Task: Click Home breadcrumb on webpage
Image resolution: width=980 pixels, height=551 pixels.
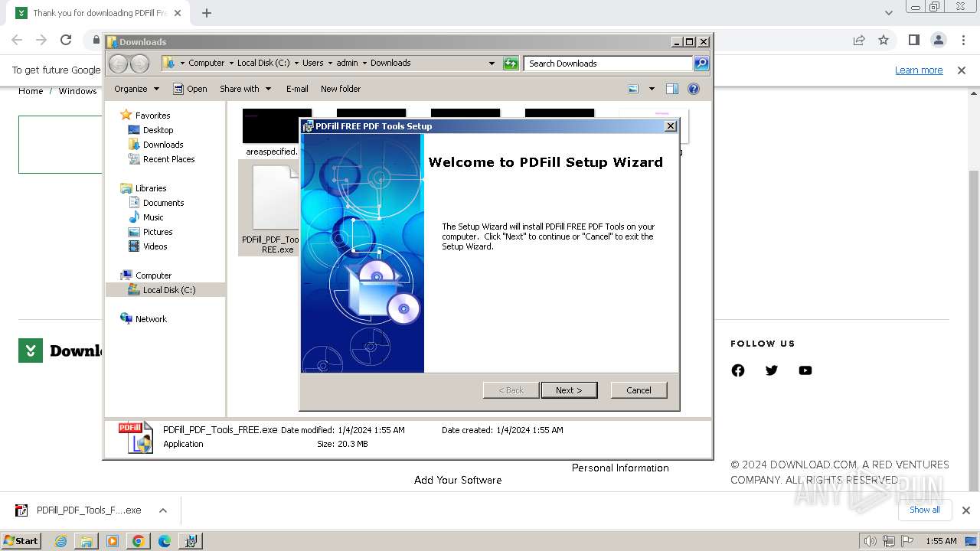Action: coord(31,91)
